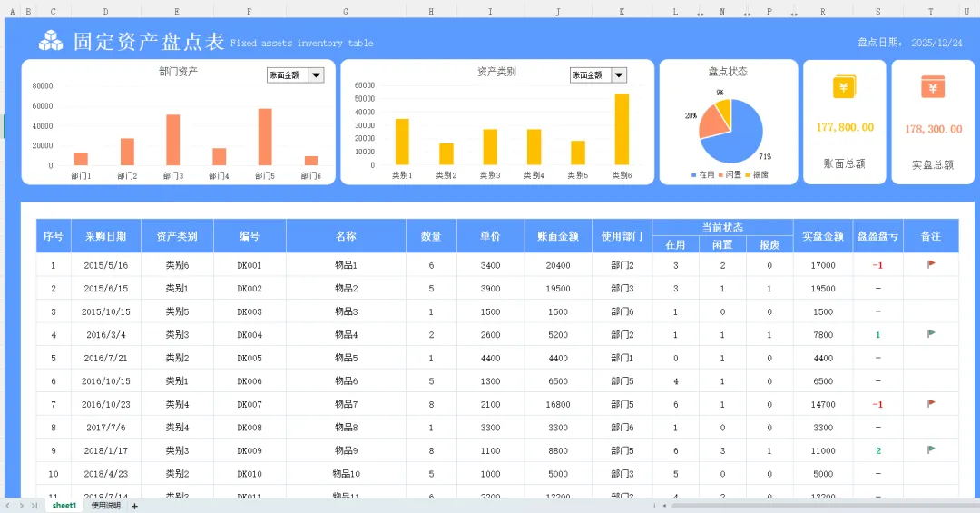Screen dimensions: 980x513
Task: Select the cell DK007
Action: coord(250,404)
